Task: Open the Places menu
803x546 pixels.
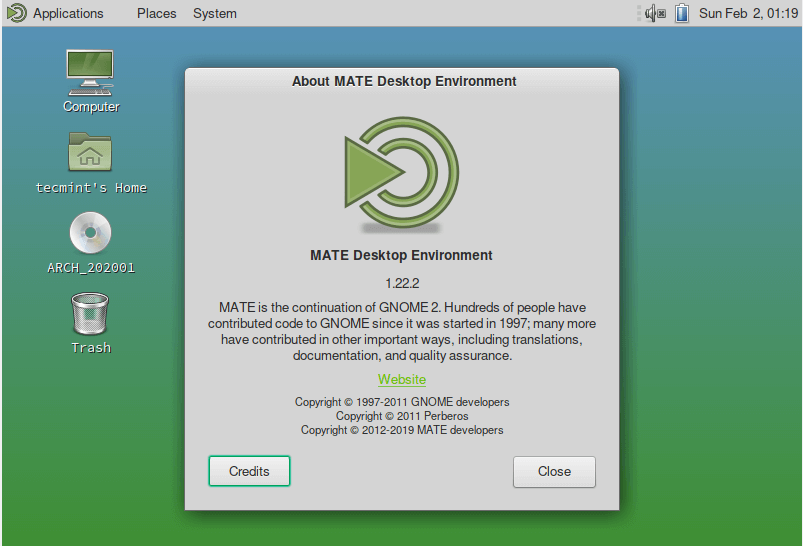Action: (156, 13)
